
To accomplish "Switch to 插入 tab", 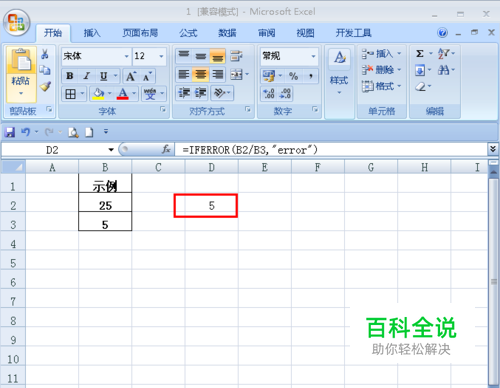I will click(92, 33).
